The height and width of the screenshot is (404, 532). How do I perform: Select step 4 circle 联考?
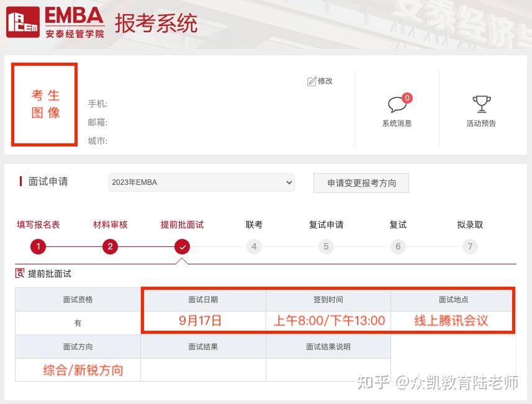pyautogui.click(x=254, y=246)
